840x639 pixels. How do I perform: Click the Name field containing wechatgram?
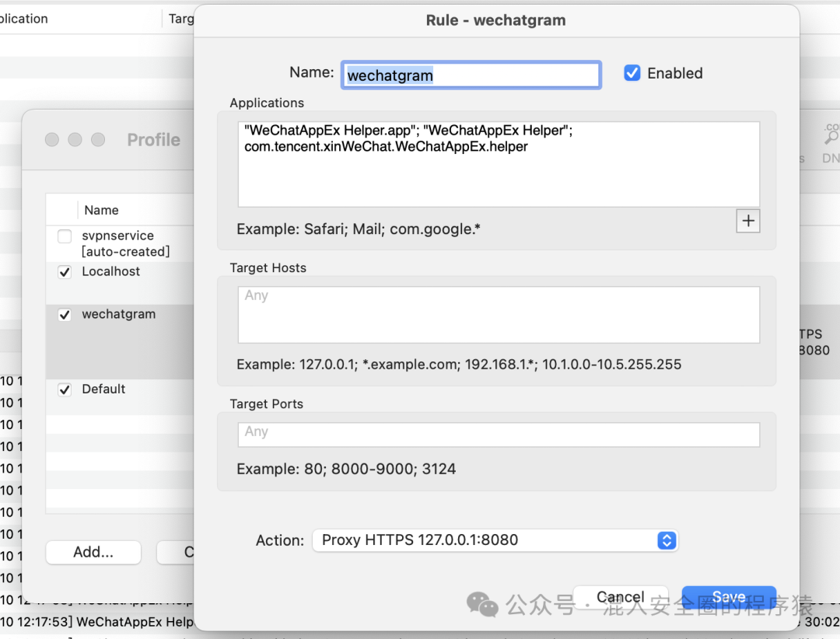point(471,75)
